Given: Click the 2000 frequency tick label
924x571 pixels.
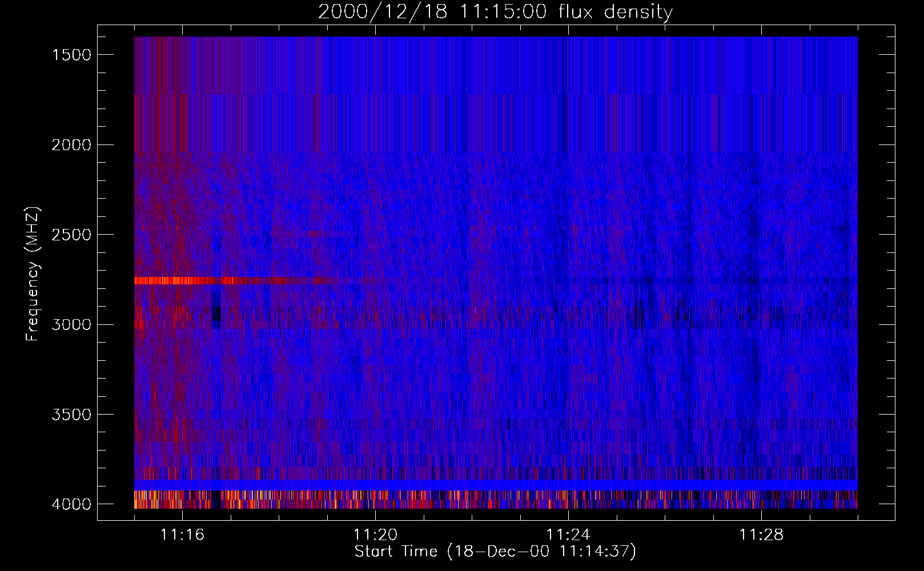Looking at the screenshot, I should click(71, 145).
